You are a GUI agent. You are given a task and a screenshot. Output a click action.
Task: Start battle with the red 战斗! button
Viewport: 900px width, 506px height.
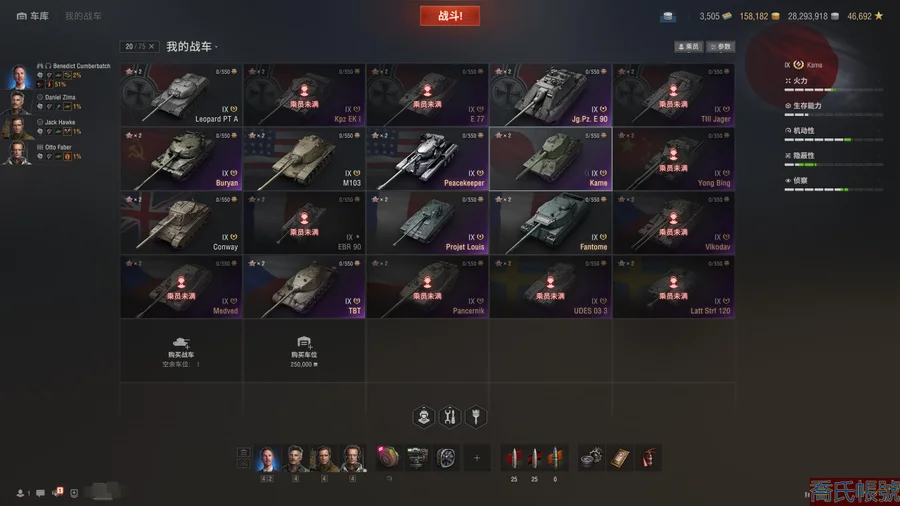[450, 16]
